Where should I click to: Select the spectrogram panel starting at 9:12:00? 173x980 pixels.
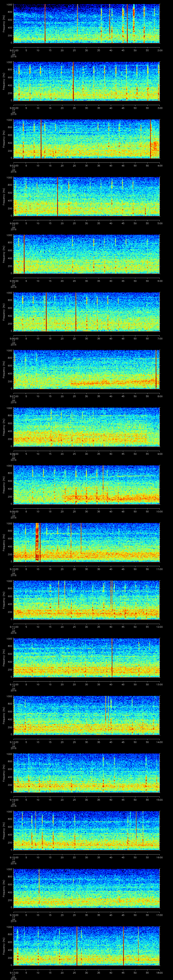click(x=87, y=658)
